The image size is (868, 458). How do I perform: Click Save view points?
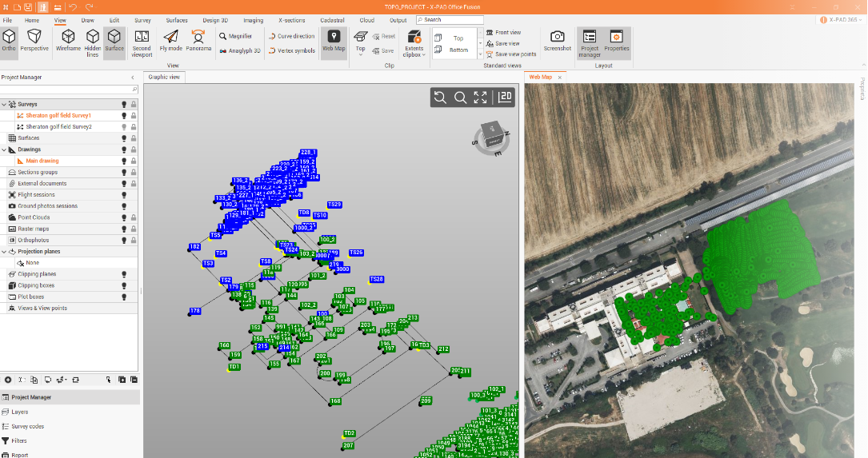pyautogui.click(x=511, y=54)
